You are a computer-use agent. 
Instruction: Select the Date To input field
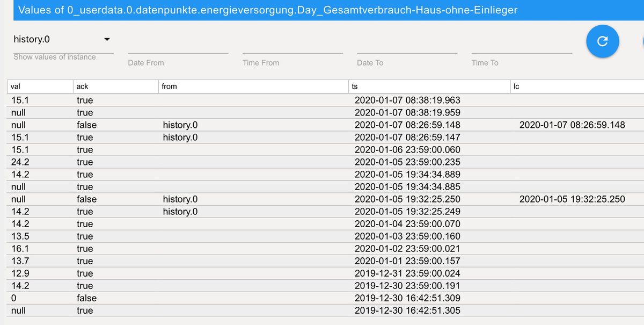[x=407, y=46]
